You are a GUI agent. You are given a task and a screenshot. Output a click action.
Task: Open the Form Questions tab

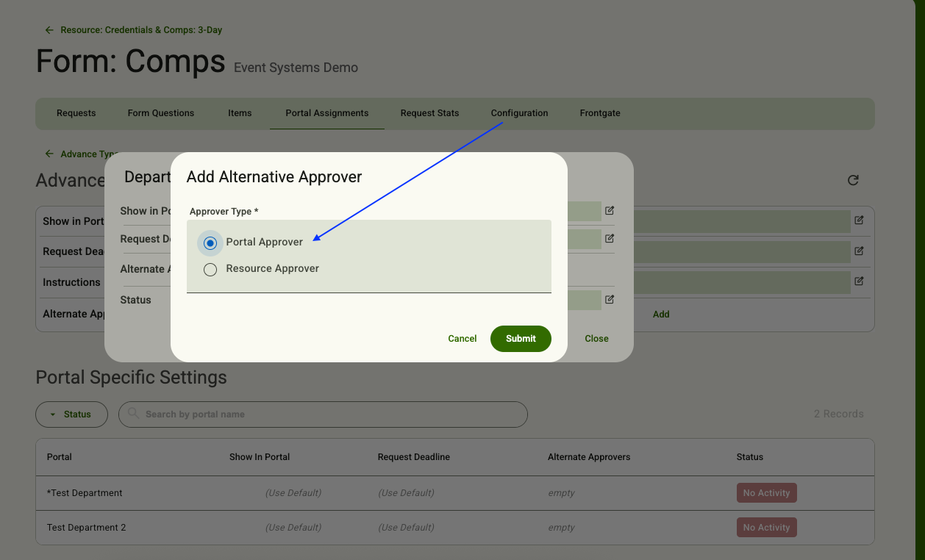(161, 113)
